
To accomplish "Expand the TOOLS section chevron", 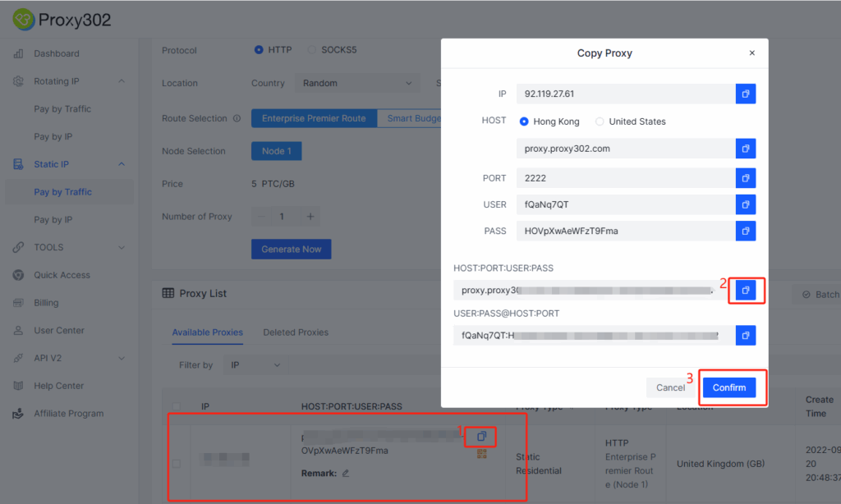I will [122, 247].
